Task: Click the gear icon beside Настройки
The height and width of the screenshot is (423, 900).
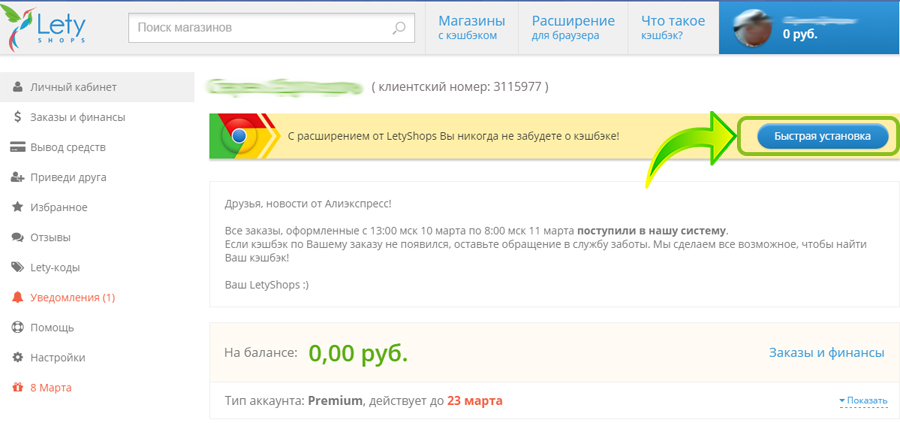Action: 17,358
